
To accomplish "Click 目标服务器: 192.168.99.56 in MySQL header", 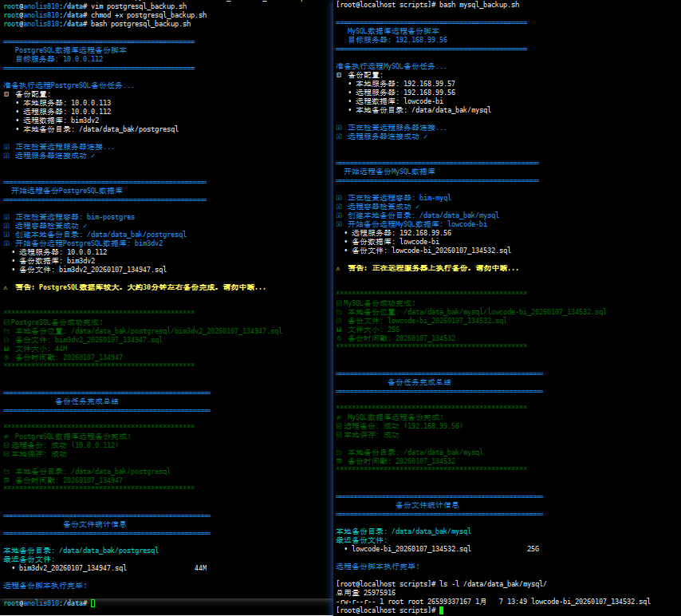I will [397, 39].
